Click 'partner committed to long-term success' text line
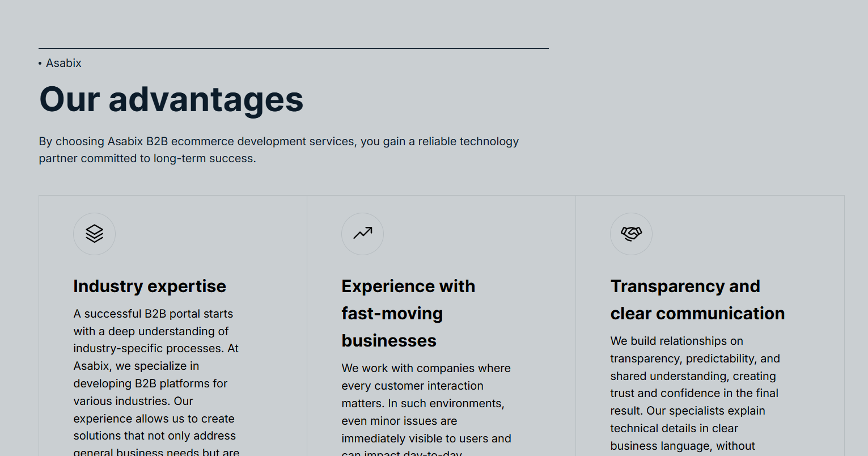This screenshot has width=868, height=456. pyautogui.click(x=147, y=158)
